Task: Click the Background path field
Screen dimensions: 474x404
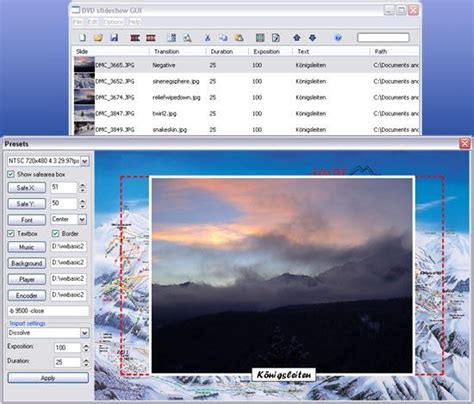Action: (x=68, y=263)
